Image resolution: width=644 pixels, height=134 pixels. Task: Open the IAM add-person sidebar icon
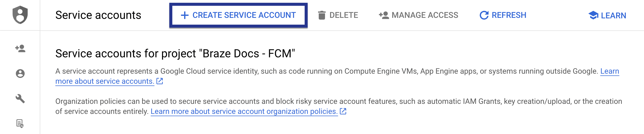[20, 48]
